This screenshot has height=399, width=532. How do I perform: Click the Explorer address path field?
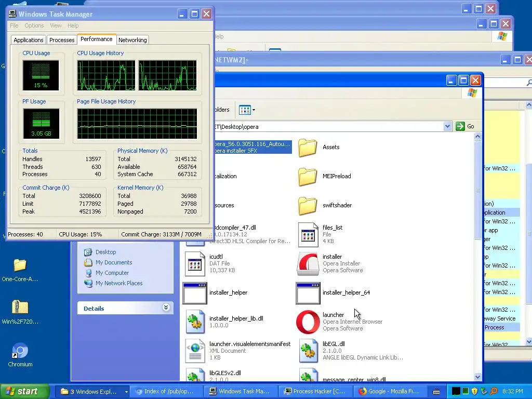328,127
